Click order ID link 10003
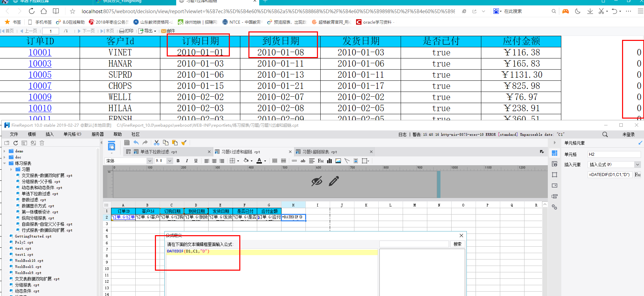Image resolution: width=644 pixels, height=296 pixels. point(40,64)
